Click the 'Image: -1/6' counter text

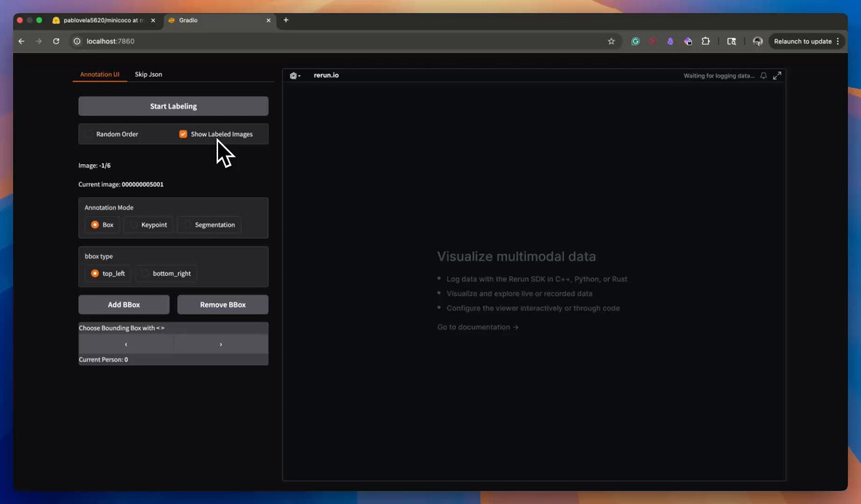[x=95, y=166]
